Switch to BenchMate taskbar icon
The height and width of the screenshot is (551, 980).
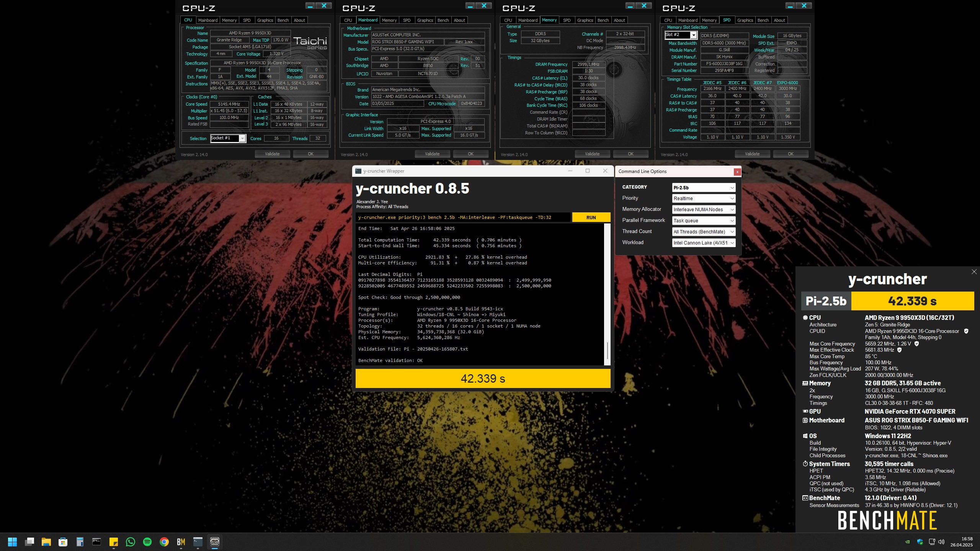point(181,542)
